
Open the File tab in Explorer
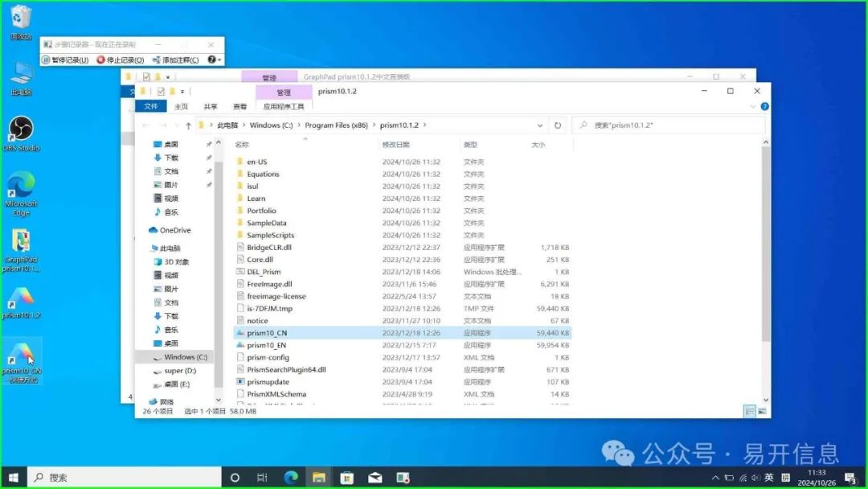(150, 106)
